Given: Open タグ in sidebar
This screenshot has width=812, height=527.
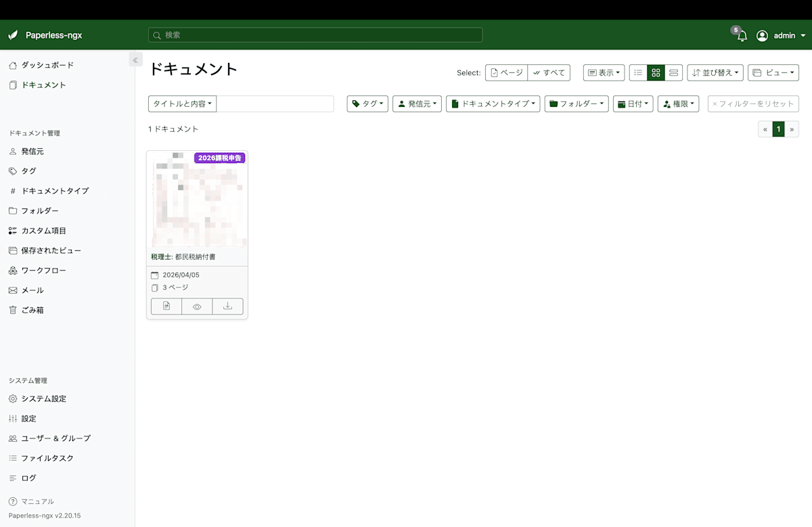Looking at the screenshot, I should (x=22, y=171).
